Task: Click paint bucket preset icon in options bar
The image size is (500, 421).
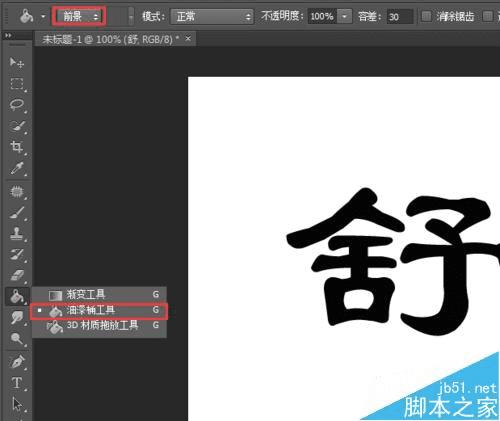Action: pos(26,16)
